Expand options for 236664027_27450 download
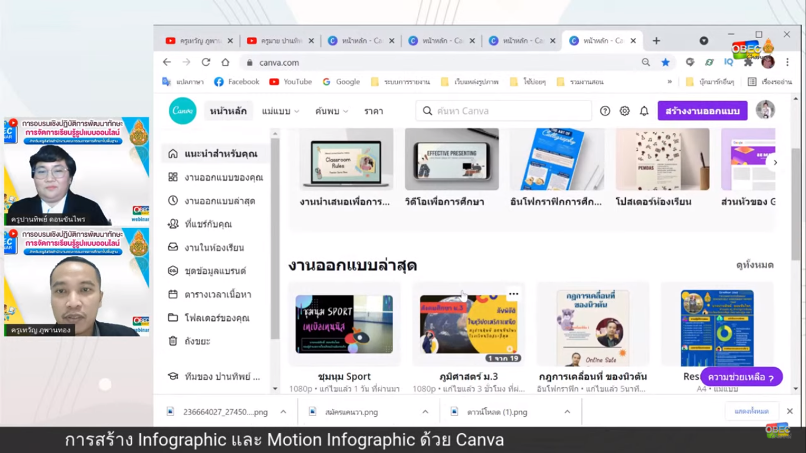Viewport: 806px width, 453px height. pos(283,412)
